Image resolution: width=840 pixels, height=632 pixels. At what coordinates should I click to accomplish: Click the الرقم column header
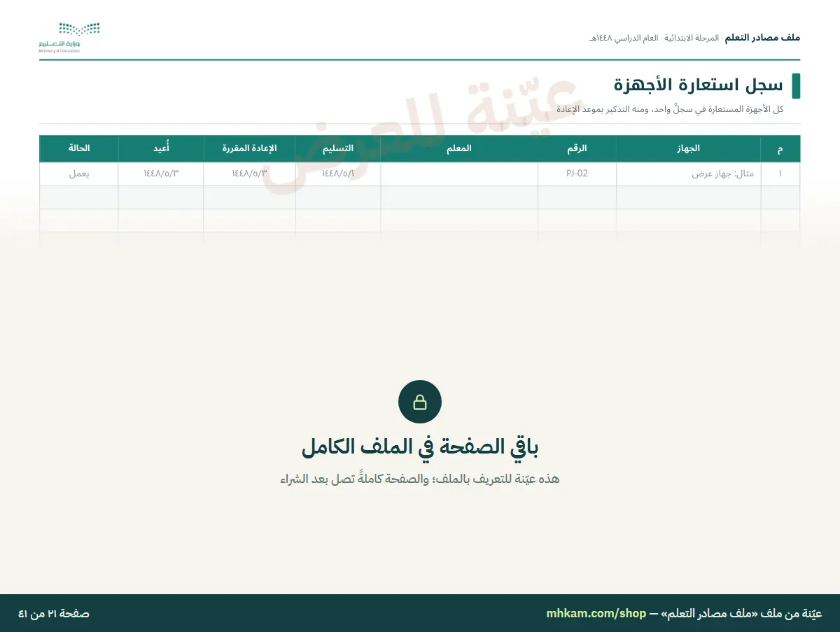[x=577, y=148]
